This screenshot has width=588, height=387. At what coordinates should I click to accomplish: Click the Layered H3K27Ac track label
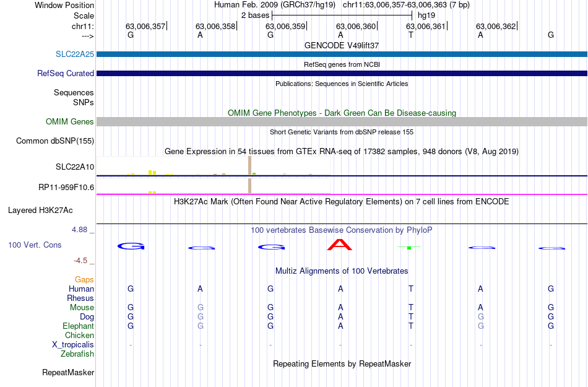(x=40, y=210)
